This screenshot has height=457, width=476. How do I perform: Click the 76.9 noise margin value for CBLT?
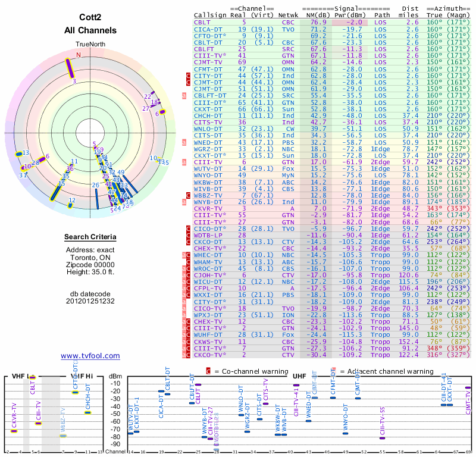point(318,23)
